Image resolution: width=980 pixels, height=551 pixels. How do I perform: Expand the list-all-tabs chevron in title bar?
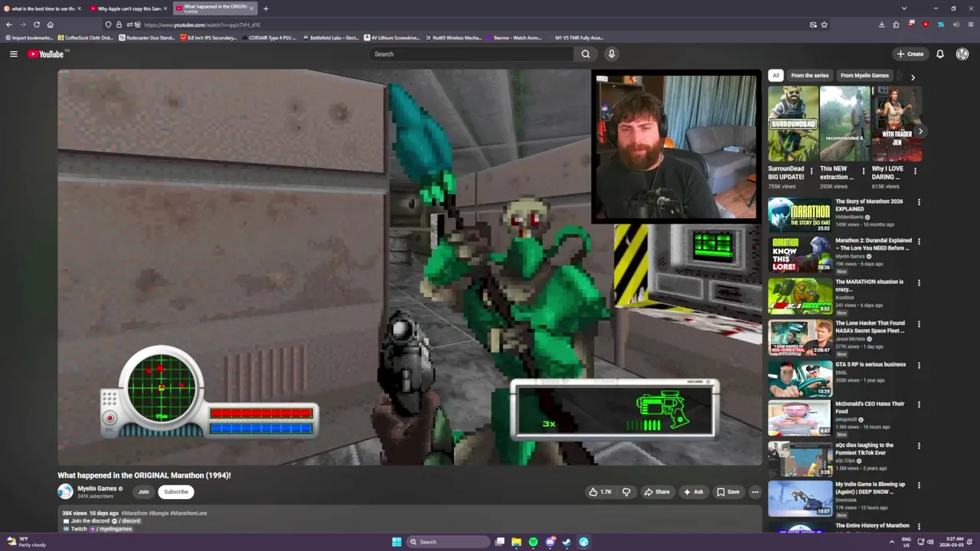(x=904, y=8)
